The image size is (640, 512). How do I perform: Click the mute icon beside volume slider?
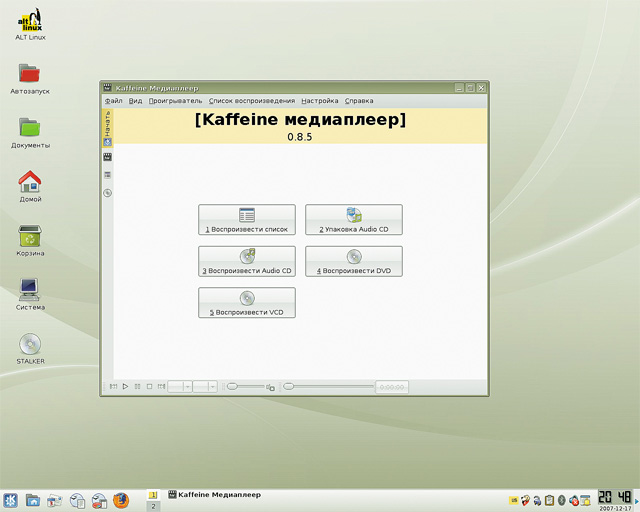pos(270,387)
